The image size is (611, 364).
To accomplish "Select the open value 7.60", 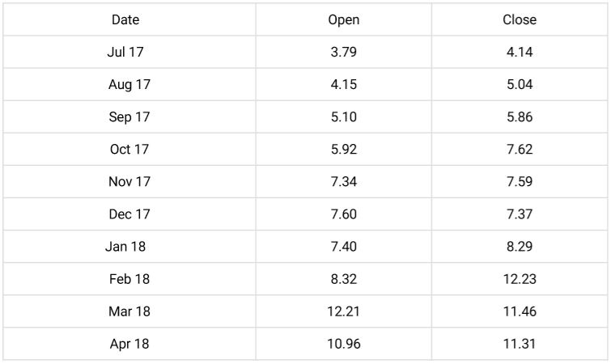I will click(x=344, y=214).
